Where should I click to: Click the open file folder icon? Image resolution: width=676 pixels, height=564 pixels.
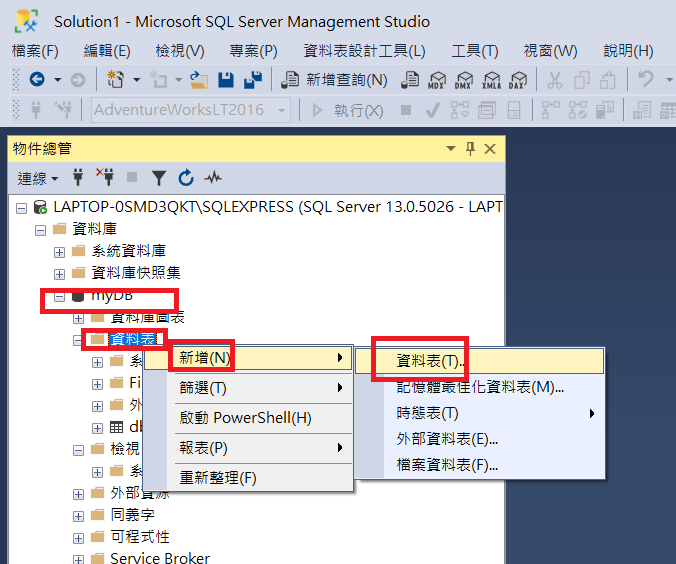point(199,80)
